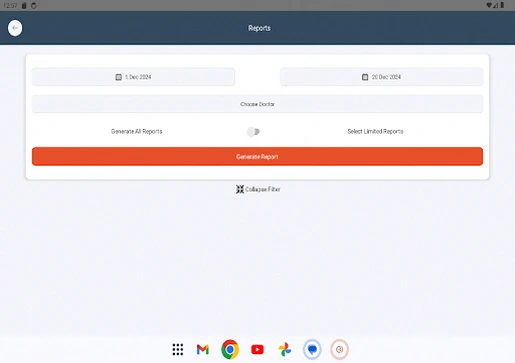Open the start date picker 1 Dec 2024
This screenshot has height=363, width=515.
point(133,77)
